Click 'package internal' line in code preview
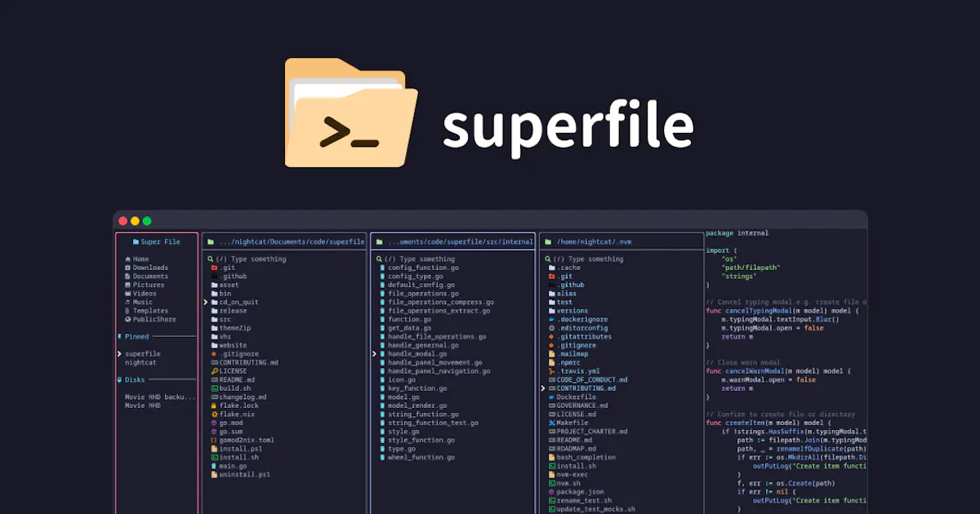The width and height of the screenshot is (980, 514). coord(737,233)
